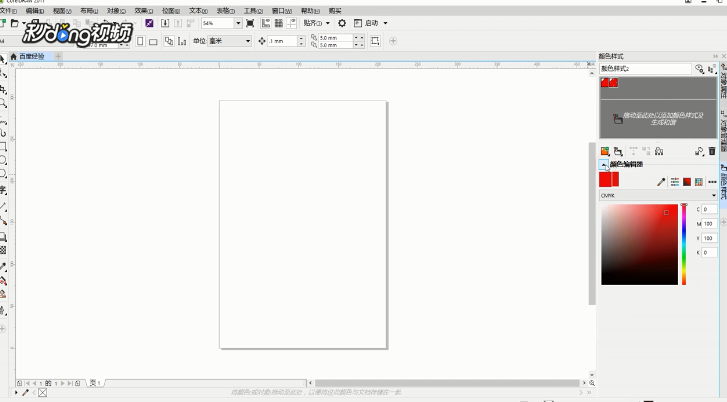
Task: Show color viewer square icon
Action: tap(687, 182)
